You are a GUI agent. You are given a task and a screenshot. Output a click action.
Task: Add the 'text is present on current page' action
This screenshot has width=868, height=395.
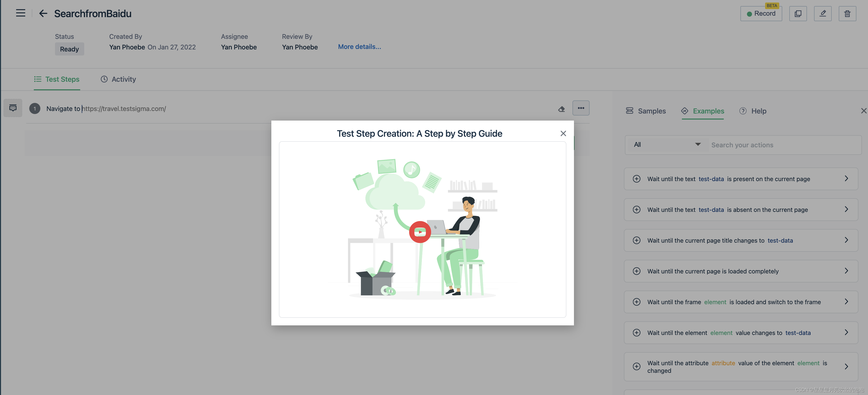click(636, 179)
